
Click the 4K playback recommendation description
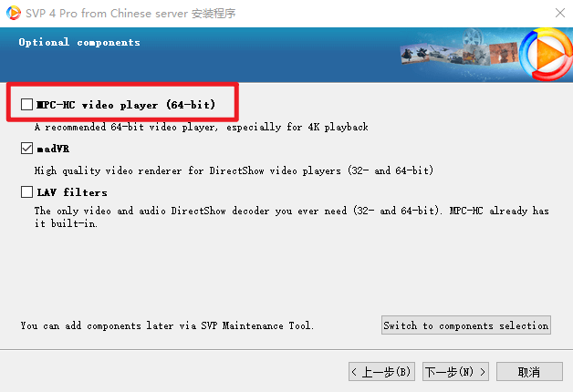(x=202, y=127)
